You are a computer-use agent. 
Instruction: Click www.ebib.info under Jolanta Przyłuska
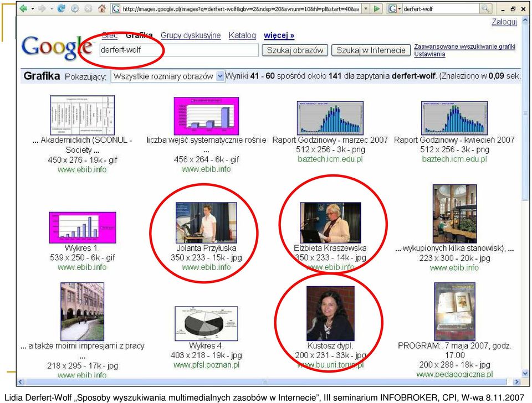pyautogui.click(x=206, y=267)
